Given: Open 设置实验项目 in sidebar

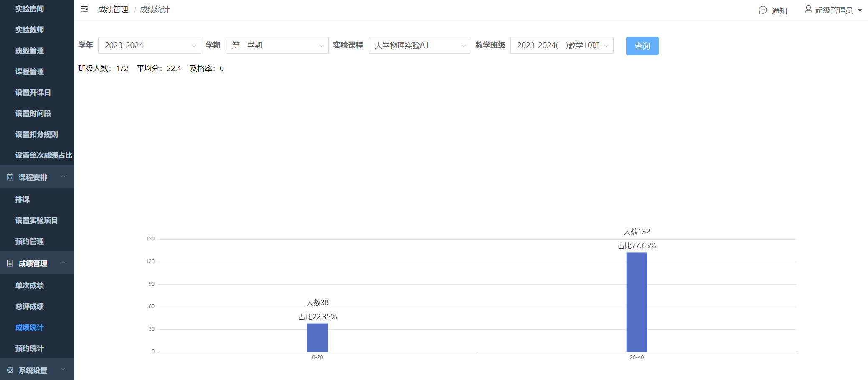Looking at the screenshot, I should [x=37, y=220].
